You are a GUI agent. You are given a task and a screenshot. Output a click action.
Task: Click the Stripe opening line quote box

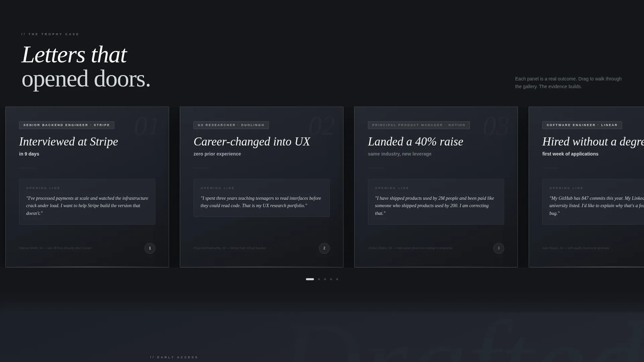pyautogui.click(x=87, y=202)
